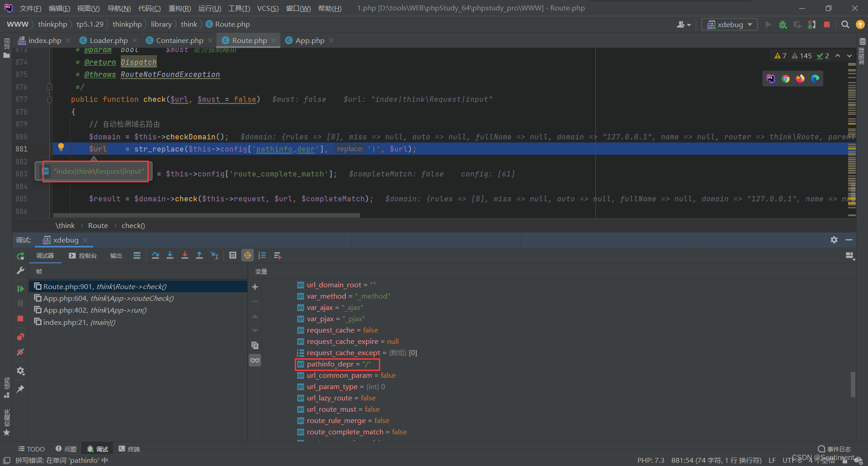868x466 pixels.
Task: Open the TODO tool window button
Action: point(31,449)
